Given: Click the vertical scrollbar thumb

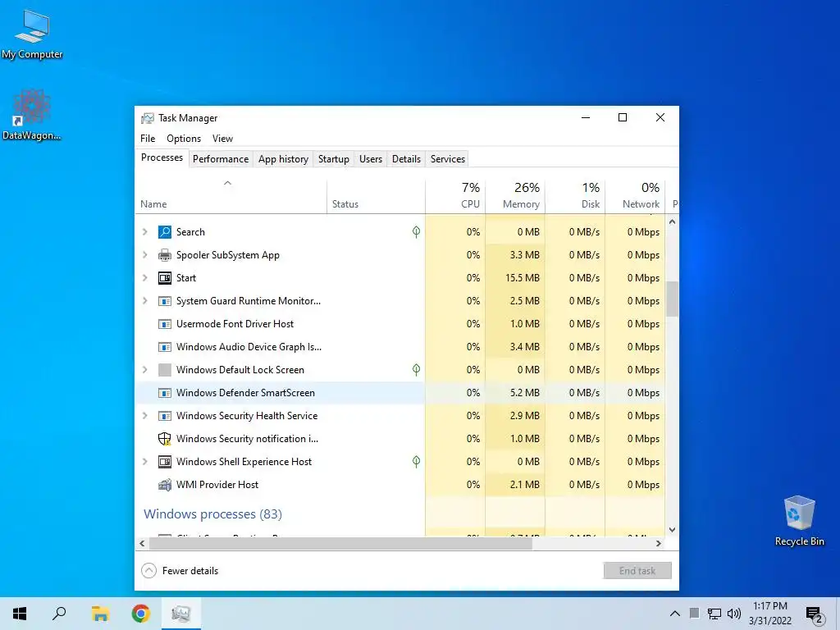Looking at the screenshot, I should (673, 299).
